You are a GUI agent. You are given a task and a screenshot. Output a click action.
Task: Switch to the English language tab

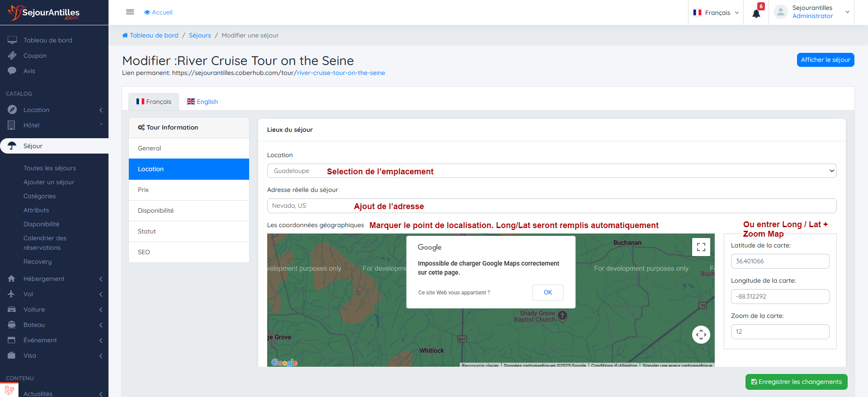(203, 102)
